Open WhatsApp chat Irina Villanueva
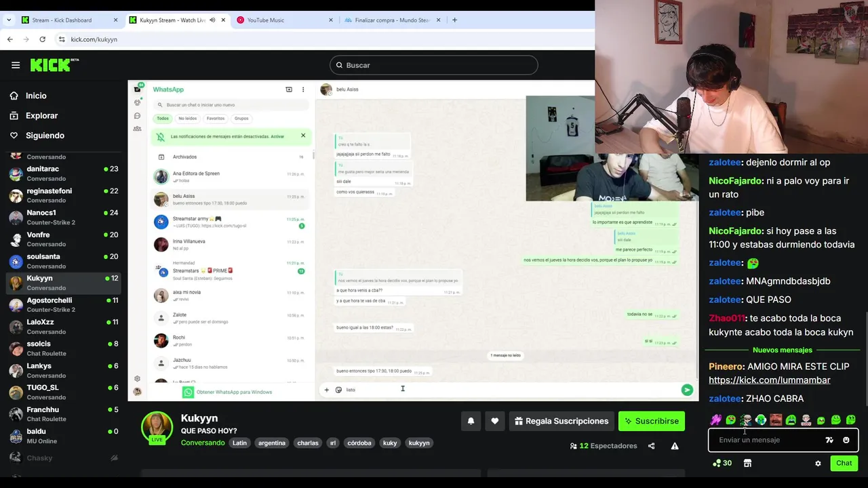Screen dimensions: 868x488 [231, 245]
